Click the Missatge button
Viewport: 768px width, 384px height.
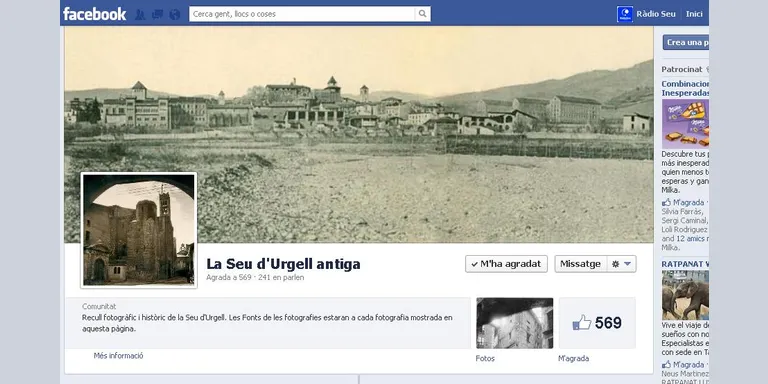coord(580,264)
